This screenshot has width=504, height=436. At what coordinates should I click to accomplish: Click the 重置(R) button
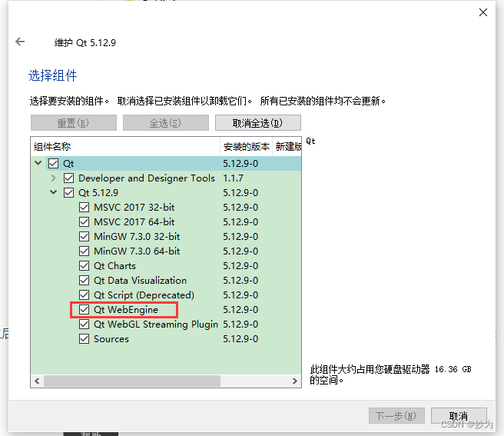point(74,123)
